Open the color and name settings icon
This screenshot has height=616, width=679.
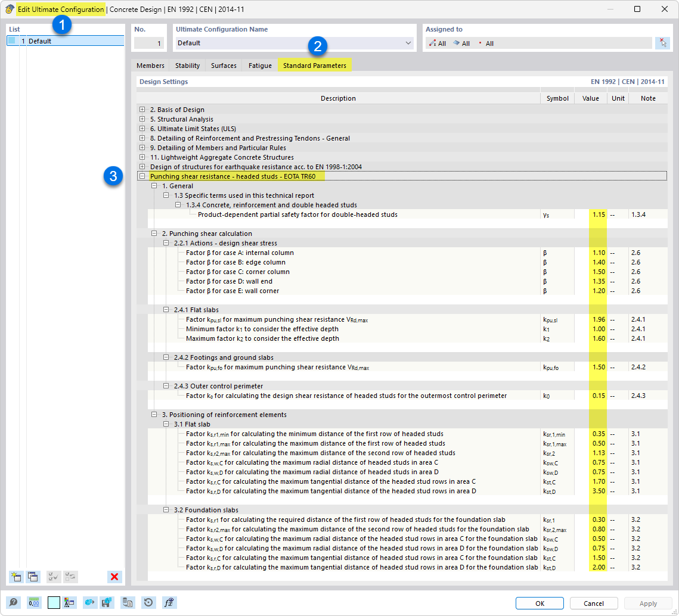[x=69, y=602]
